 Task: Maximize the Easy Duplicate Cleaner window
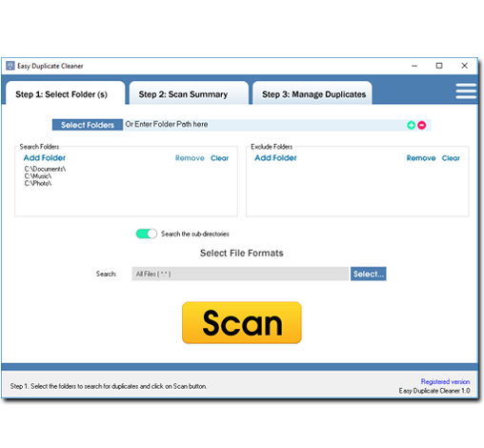tap(439, 66)
